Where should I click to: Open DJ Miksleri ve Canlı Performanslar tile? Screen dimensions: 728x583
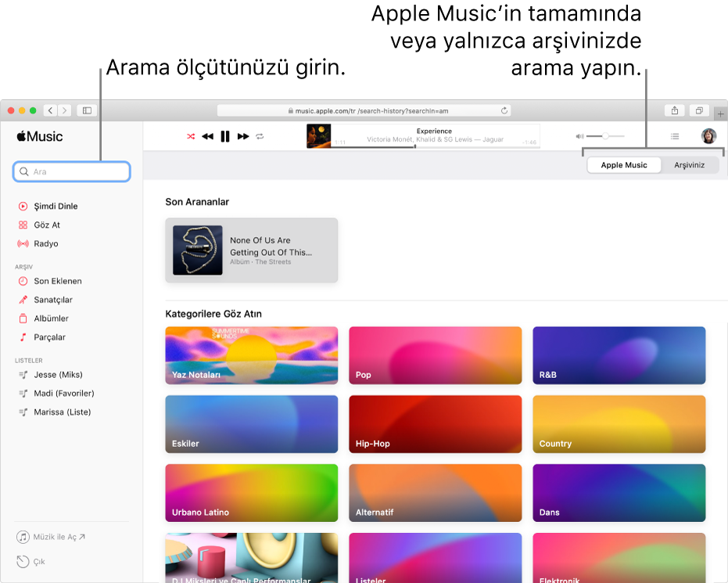[x=252, y=557]
